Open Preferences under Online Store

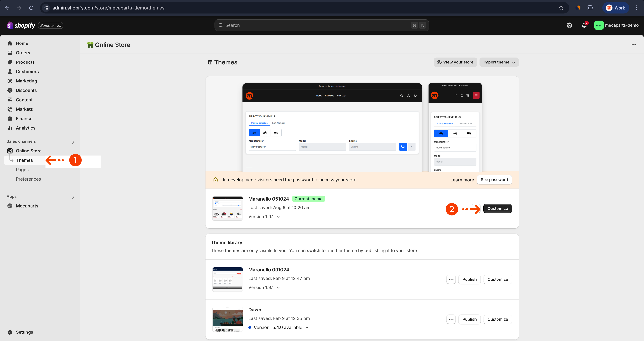click(x=28, y=179)
